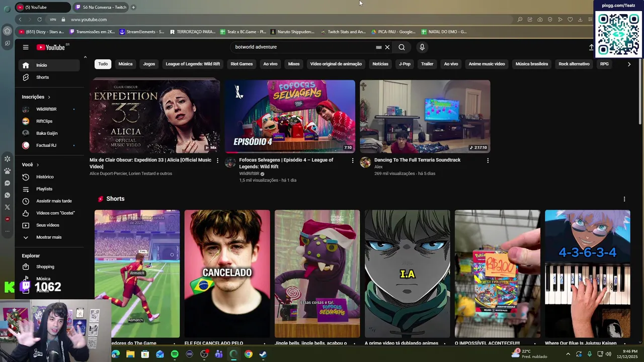The height and width of the screenshot is (362, 644).
Task: Open the StreamElements bookmark
Action: [x=141, y=32]
